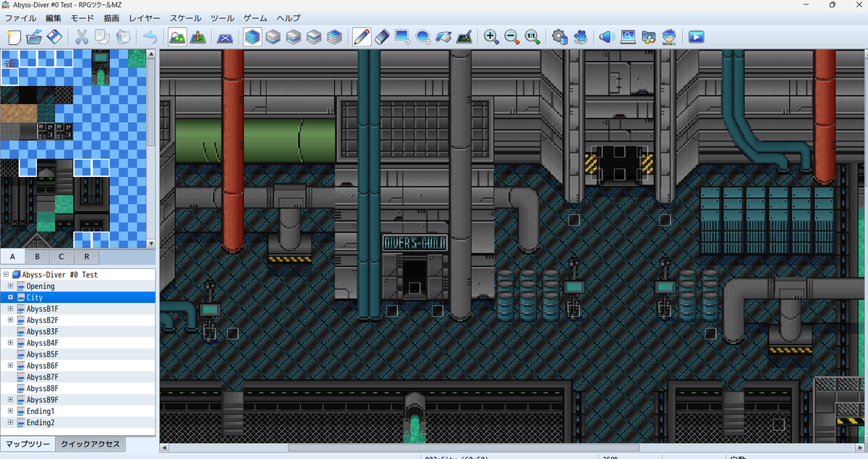Select the Layer 3 icon

(x=314, y=37)
